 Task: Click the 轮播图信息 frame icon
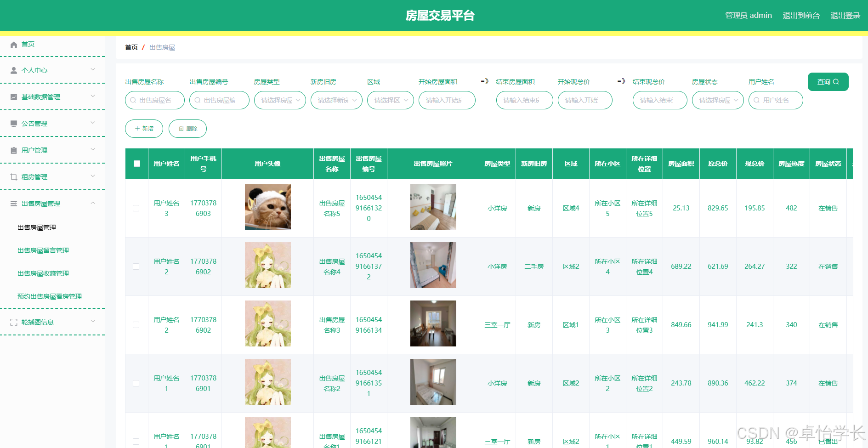click(14, 322)
